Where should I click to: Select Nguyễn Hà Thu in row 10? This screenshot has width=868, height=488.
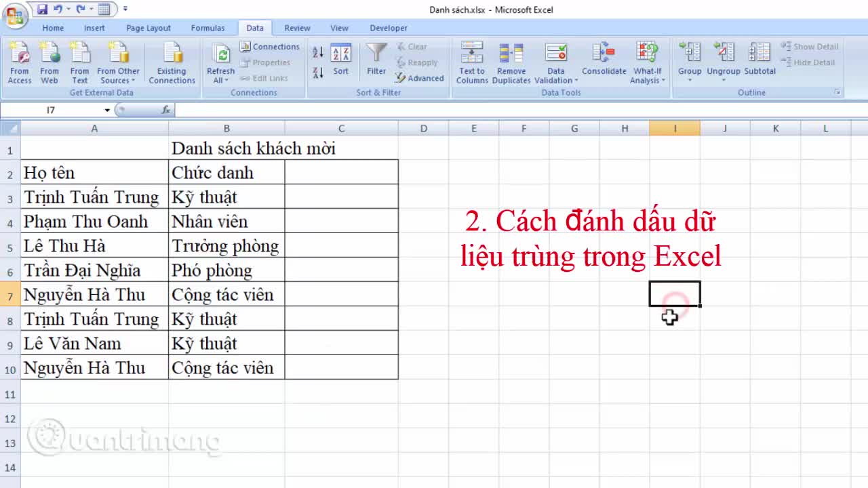[x=94, y=368]
